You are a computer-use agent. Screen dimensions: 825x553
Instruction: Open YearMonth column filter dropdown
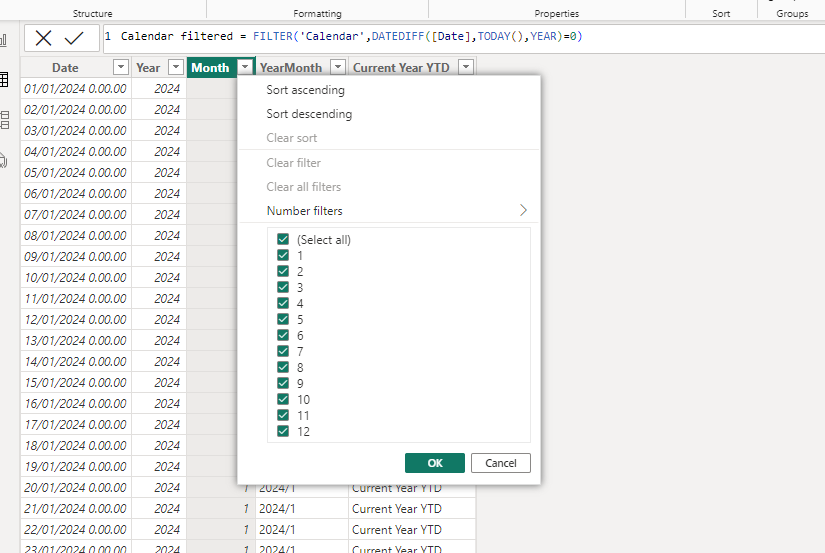click(x=338, y=67)
